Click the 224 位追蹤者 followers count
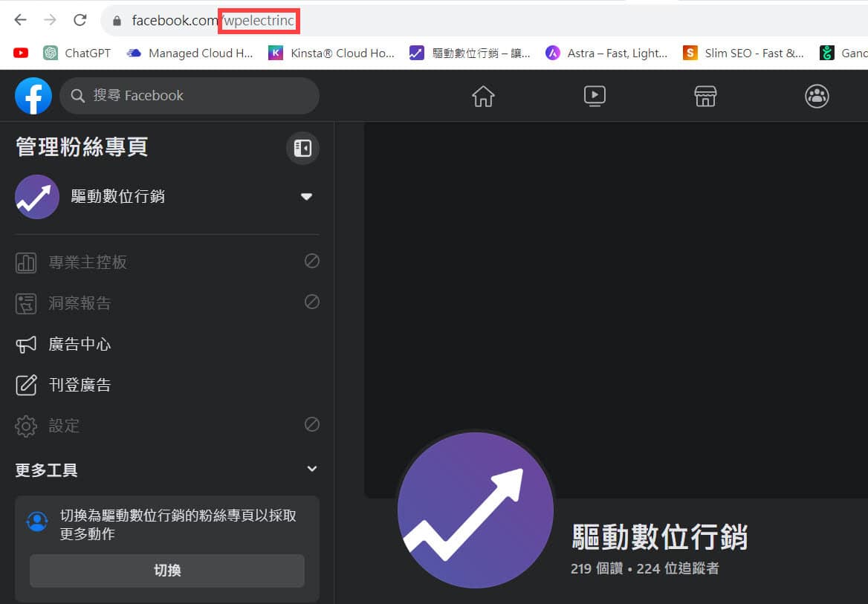Viewport: 868px width, 604px height. tap(678, 568)
